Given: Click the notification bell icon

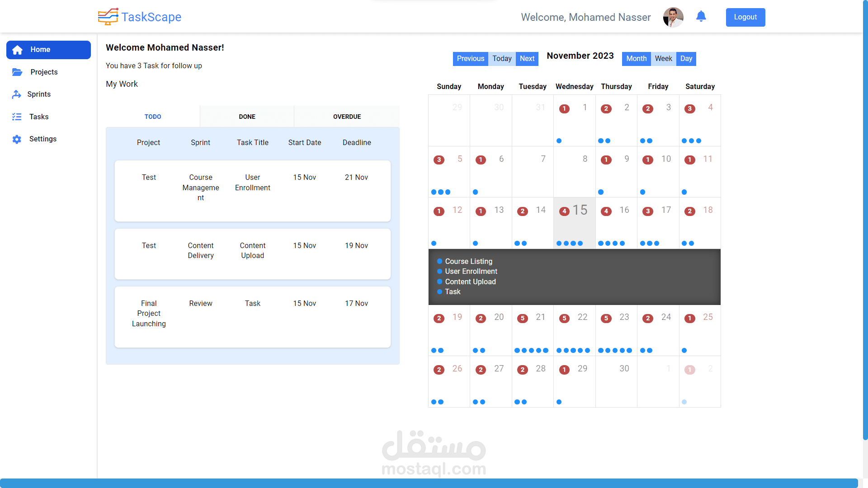Looking at the screenshot, I should [x=701, y=17].
